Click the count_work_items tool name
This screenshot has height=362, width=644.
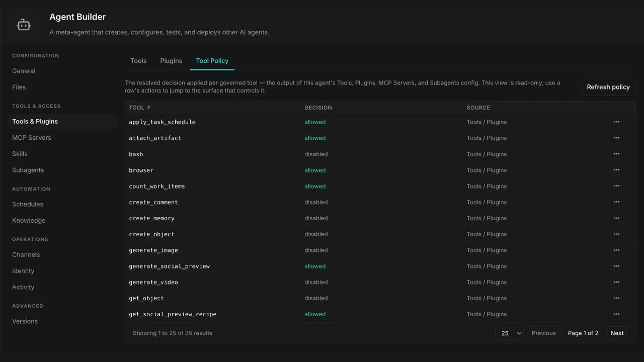coord(157,187)
